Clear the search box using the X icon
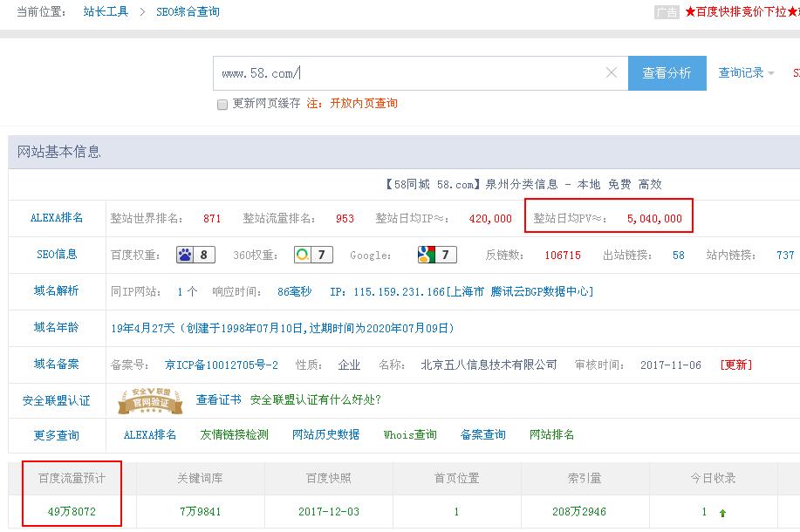 pyautogui.click(x=610, y=72)
